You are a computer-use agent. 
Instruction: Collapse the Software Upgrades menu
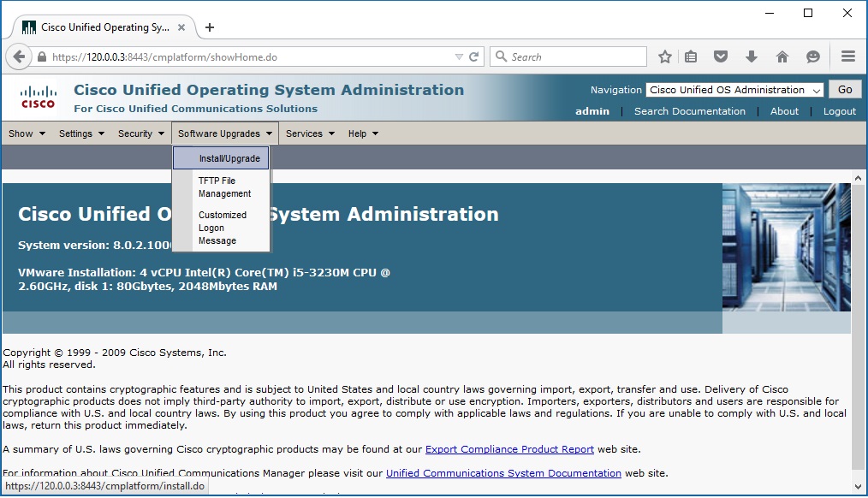pos(225,133)
